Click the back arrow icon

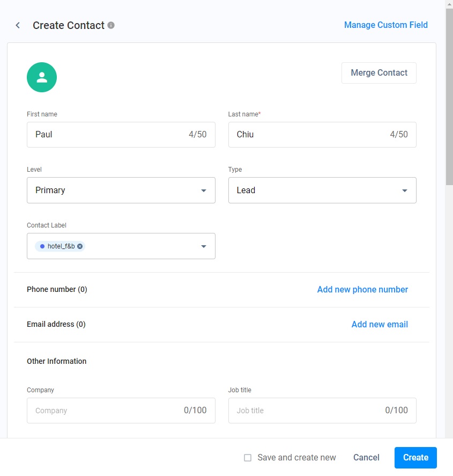pyautogui.click(x=18, y=25)
